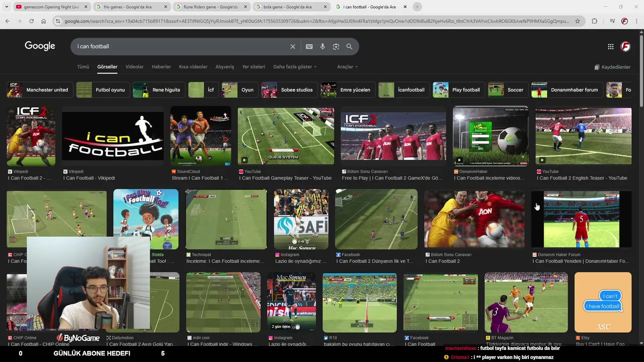Open browser extensions puzzle icon
Image resolution: width=644 pixels, height=362 pixels.
click(594, 21)
